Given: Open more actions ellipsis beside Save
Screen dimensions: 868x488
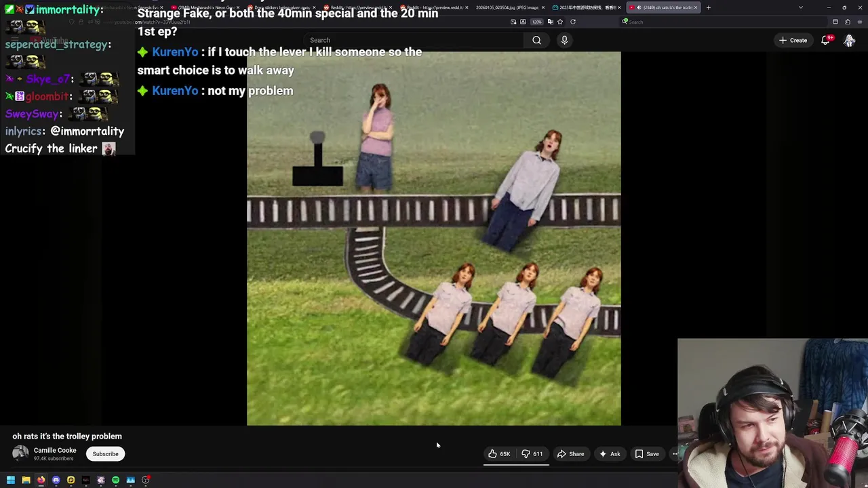Looking at the screenshot, I should (674, 454).
